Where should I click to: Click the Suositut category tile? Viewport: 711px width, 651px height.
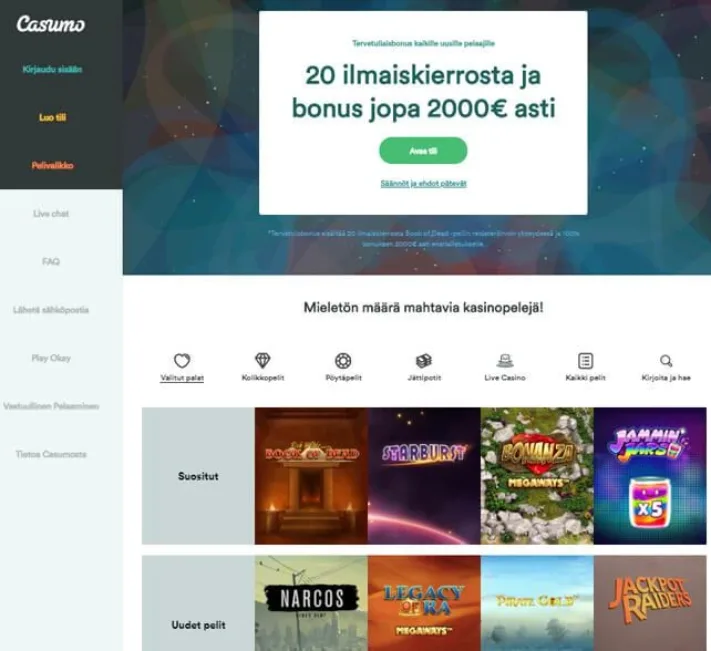pos(198,476)
